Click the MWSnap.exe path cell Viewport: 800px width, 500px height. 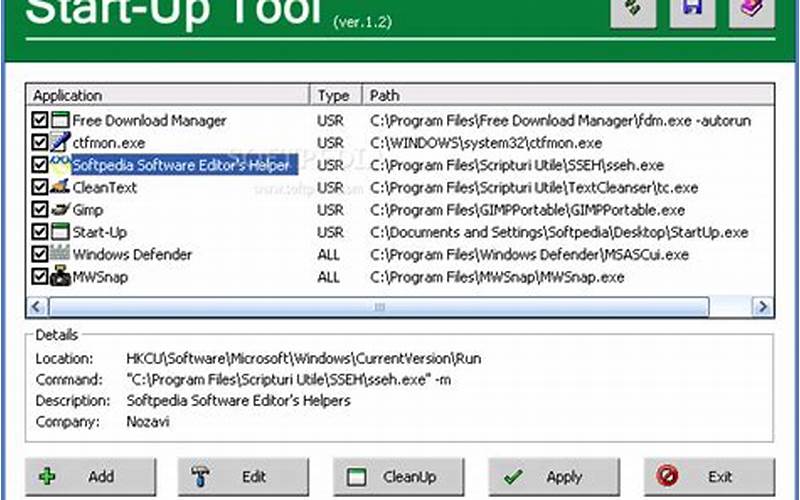tap(497, 277)
